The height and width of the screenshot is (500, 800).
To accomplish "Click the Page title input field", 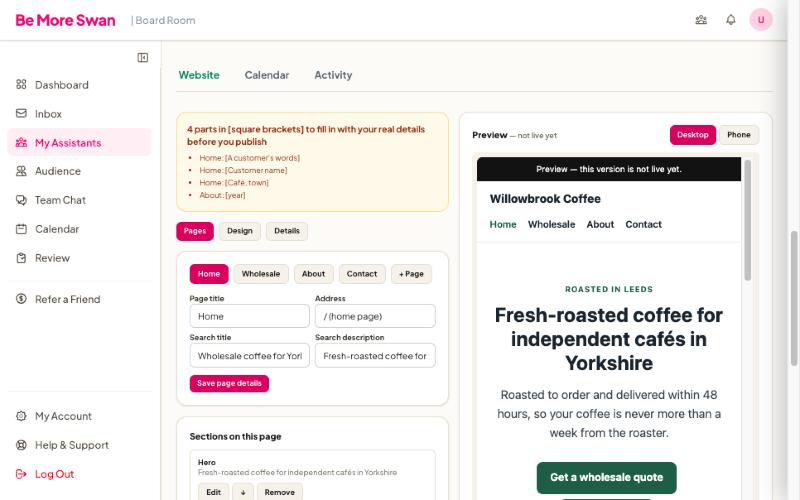I will coord(249,316).
